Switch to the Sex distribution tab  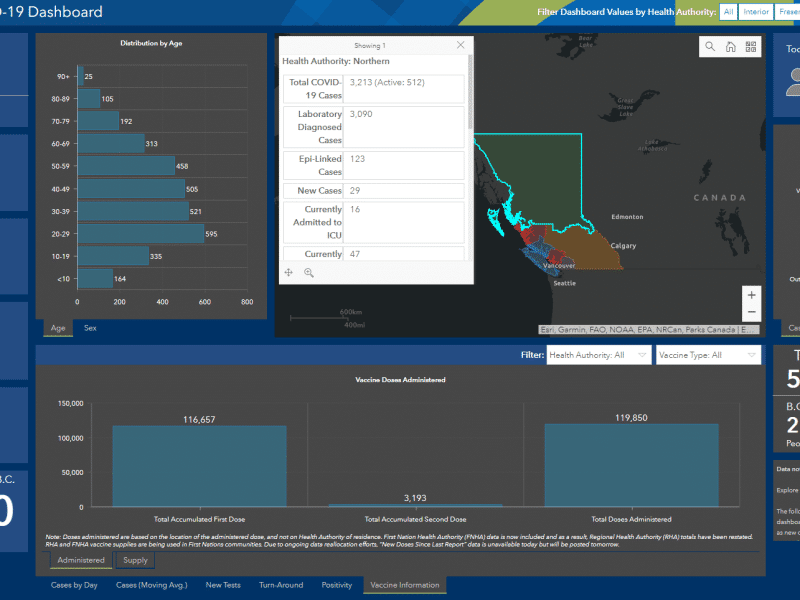(x=90, y=327)
